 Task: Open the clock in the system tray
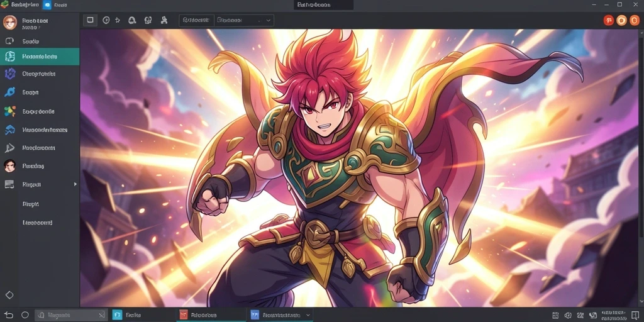tap(613, 315)
